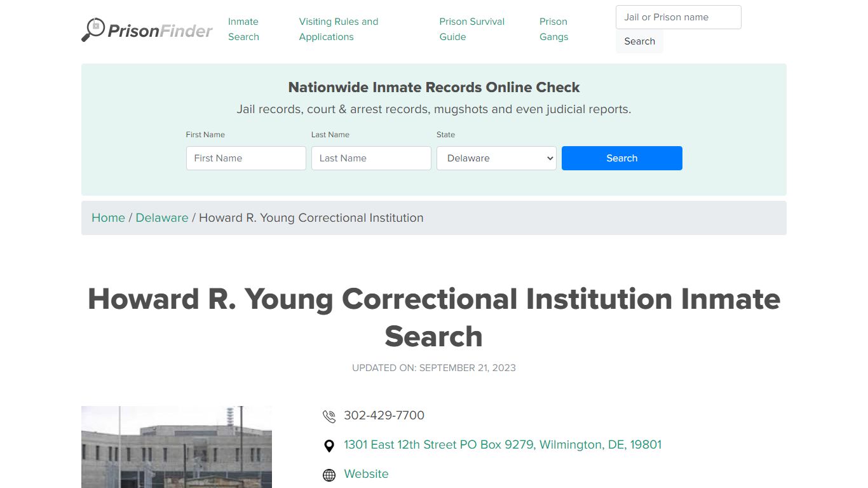Click the prison building photo
The height and width of the screenshot is (488, 868).
(177, 447)
